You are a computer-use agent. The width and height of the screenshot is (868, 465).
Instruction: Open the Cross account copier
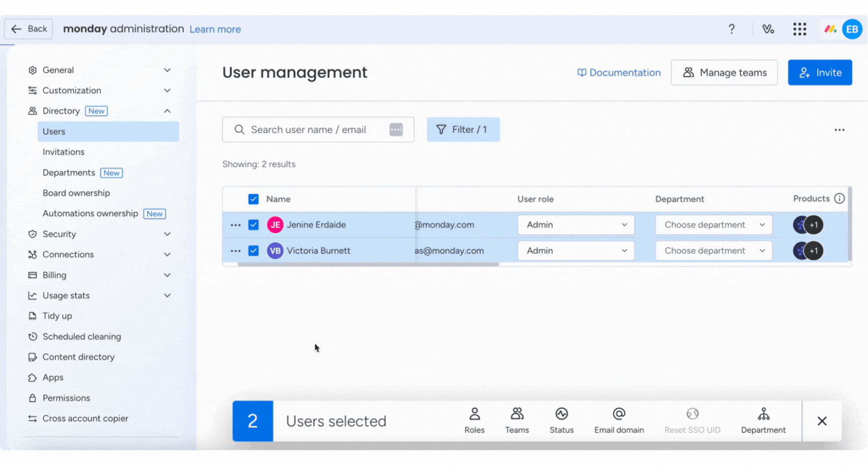point(85,418)
